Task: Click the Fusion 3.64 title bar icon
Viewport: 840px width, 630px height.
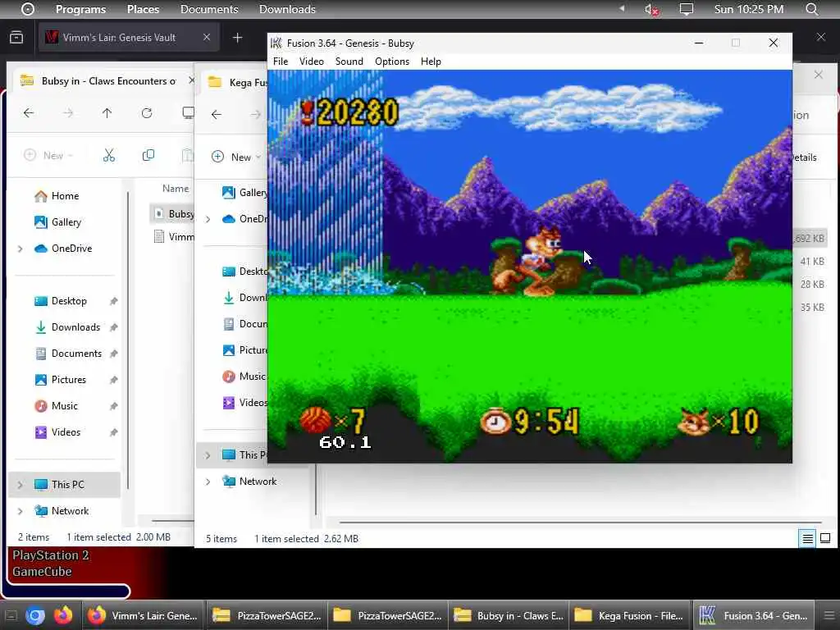Action: 276,43
